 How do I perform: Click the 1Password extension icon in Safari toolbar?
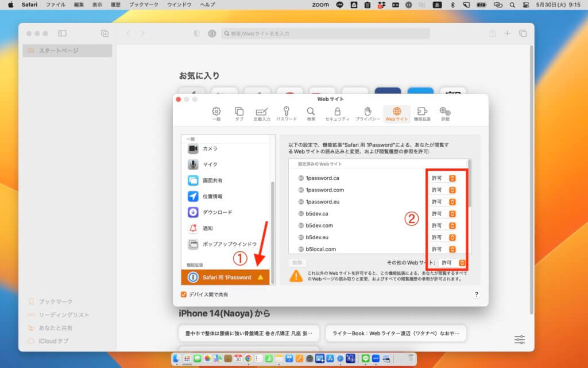click(x=212, y=33)
